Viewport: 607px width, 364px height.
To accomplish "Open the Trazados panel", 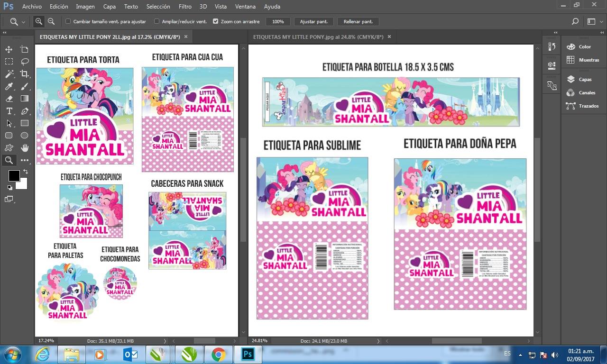I will pyautogui.click(x=583, y=106).
